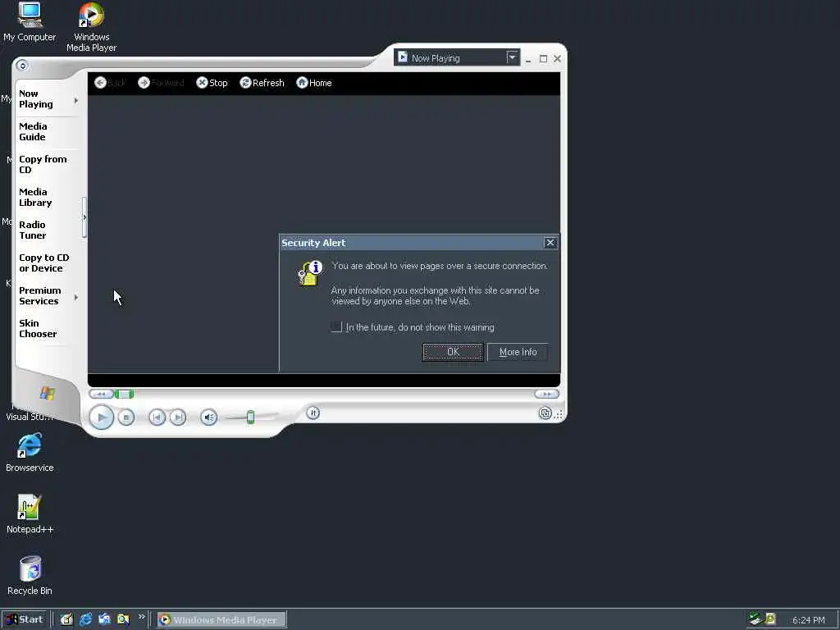840x630 pixels.
Task: Click the 6:24 PM clock
Action: (808, 620)
